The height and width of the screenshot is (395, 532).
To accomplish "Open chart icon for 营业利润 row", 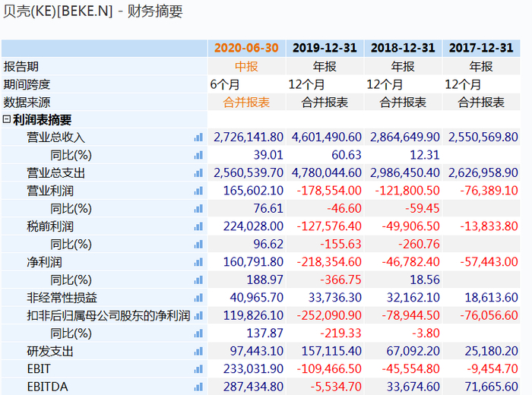I will (198, 191).
